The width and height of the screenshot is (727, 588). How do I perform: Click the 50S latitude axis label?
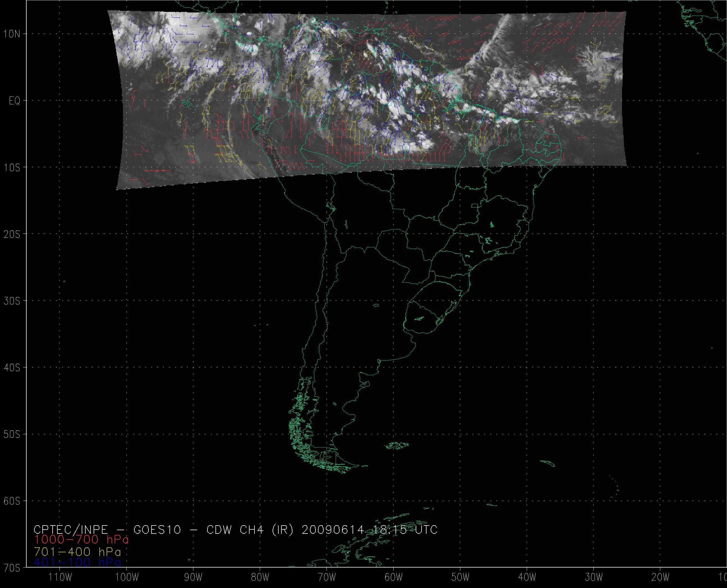[12, 434]
